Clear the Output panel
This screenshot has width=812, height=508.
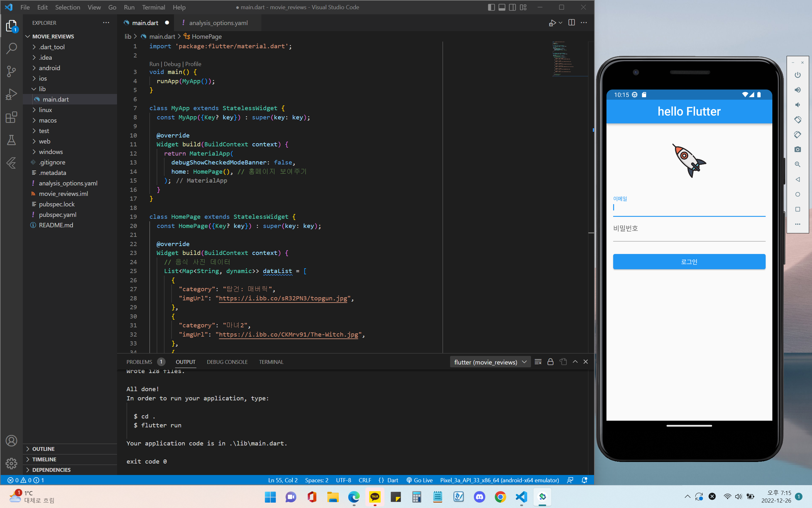(538, 362)
